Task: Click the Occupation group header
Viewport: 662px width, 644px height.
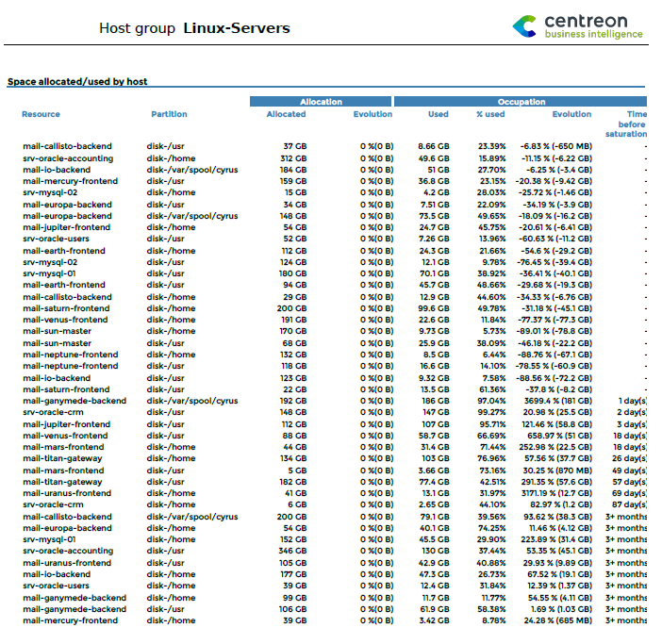Action: 521,102
